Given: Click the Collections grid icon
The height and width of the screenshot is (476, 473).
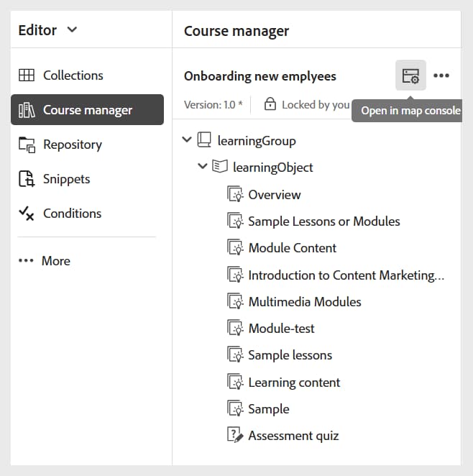Looking at the screenshot, I should click(x=27, y=75).
